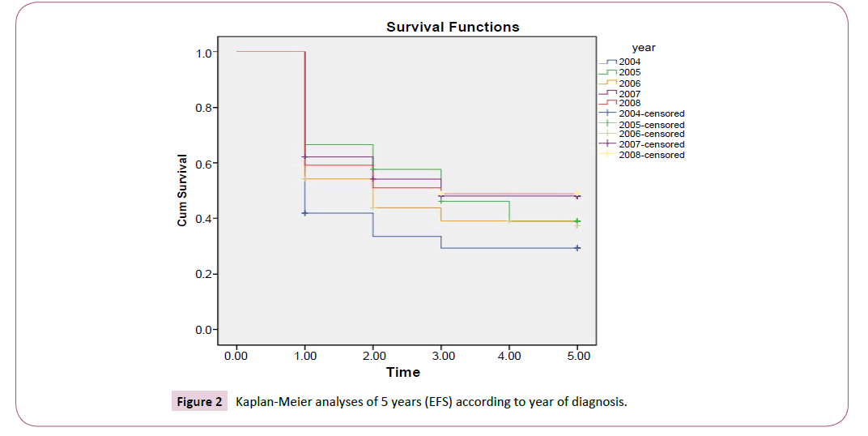Click the 2006 orange legend line icon
Viewport: 868px width, 436px height.
(607, 83)
